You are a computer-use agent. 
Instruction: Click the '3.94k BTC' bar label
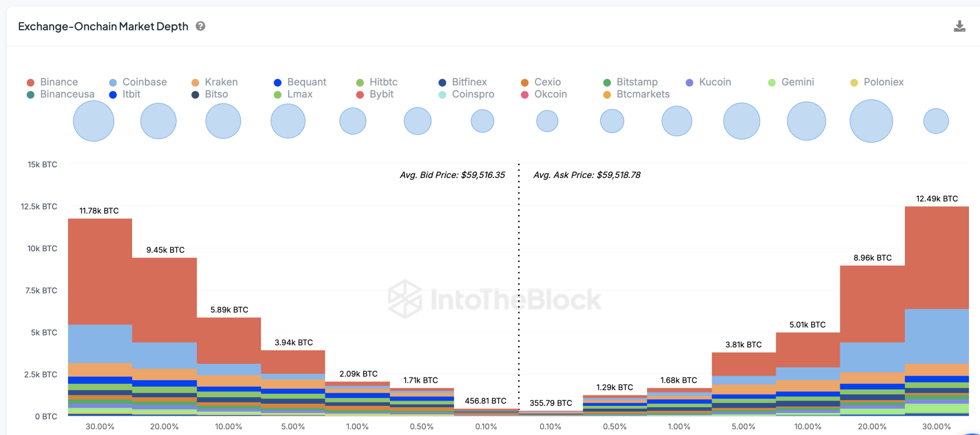click(x=294, y=343)
